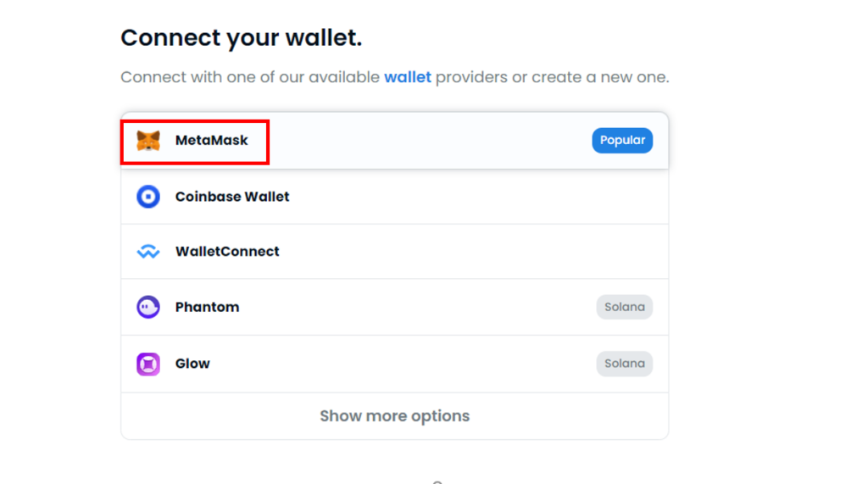This screenshot has width=868, height=484.
Task: Click the Popular badge on MetaMask
Action: click(622, 141)
